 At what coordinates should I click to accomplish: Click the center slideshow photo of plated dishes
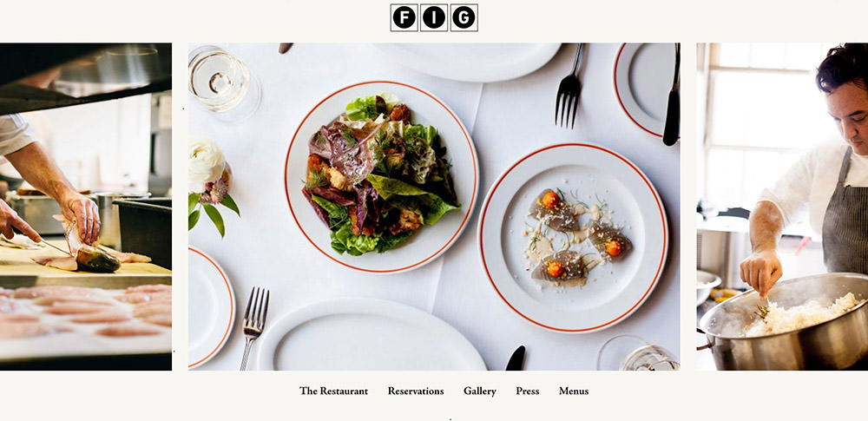(x=434, y=207)
